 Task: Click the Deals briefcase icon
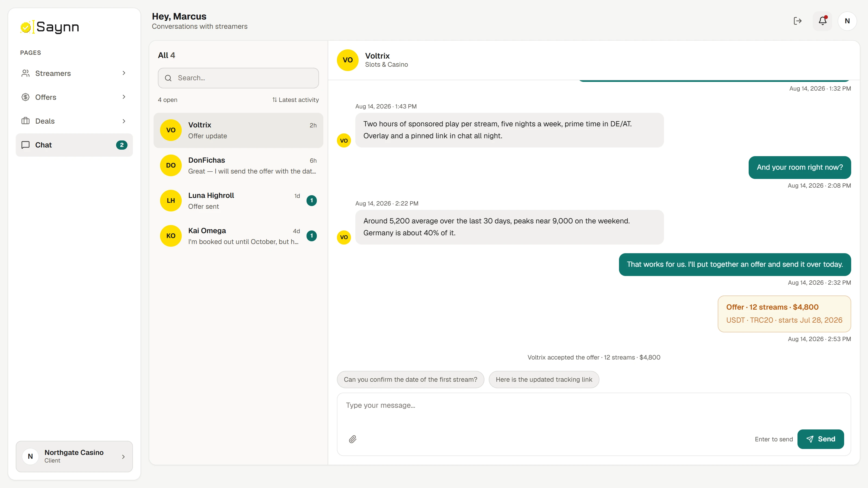25,121
